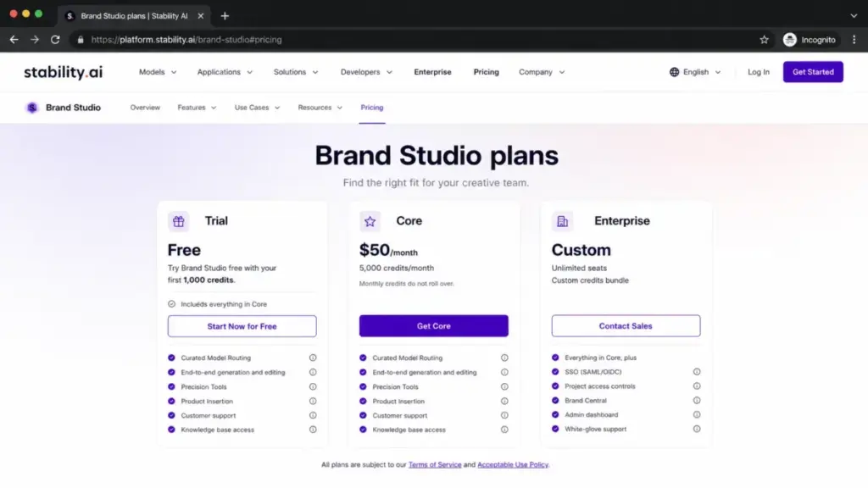Open info icon for Trial Curated Model Routing
The image size is (868, 488).
313,358
